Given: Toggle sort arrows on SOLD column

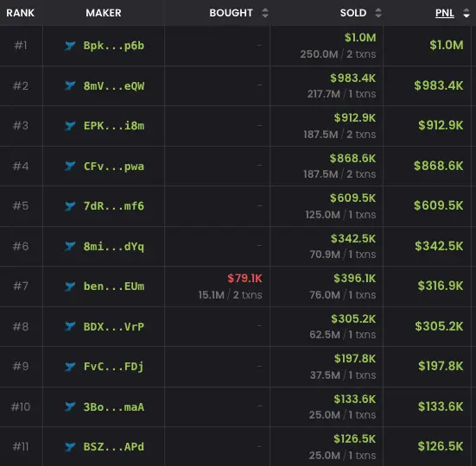Looking at the screenshot, I should coord(378,13).
